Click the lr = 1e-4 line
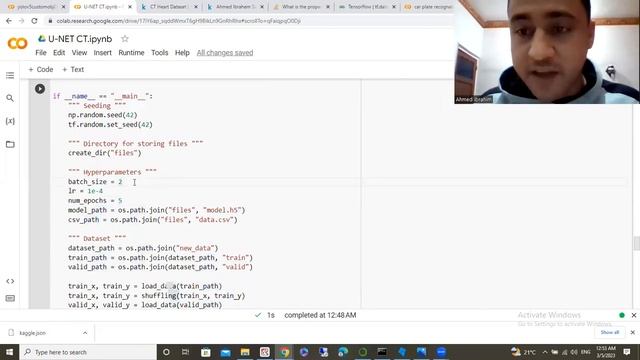640x360 pixels. pos(85,191)
